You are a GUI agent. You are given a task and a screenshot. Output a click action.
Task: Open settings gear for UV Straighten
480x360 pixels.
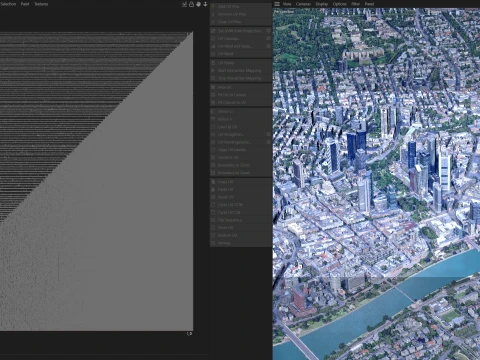tap(268, 134)
